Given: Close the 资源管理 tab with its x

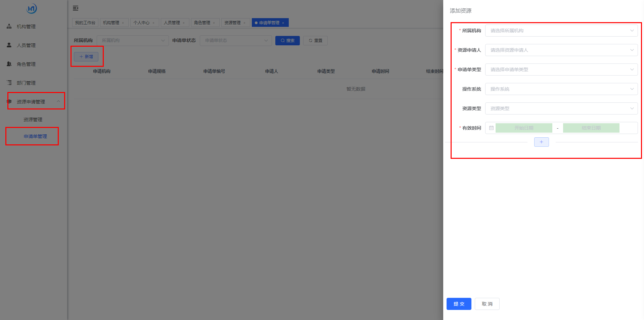Looking at the screenshot, I should pyautogui.click(x=244, y=23).
